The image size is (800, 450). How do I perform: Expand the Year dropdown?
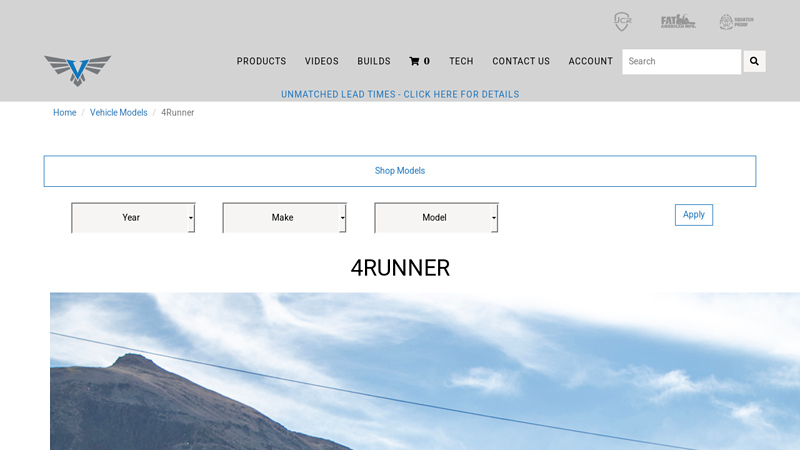tap(133, 217)
